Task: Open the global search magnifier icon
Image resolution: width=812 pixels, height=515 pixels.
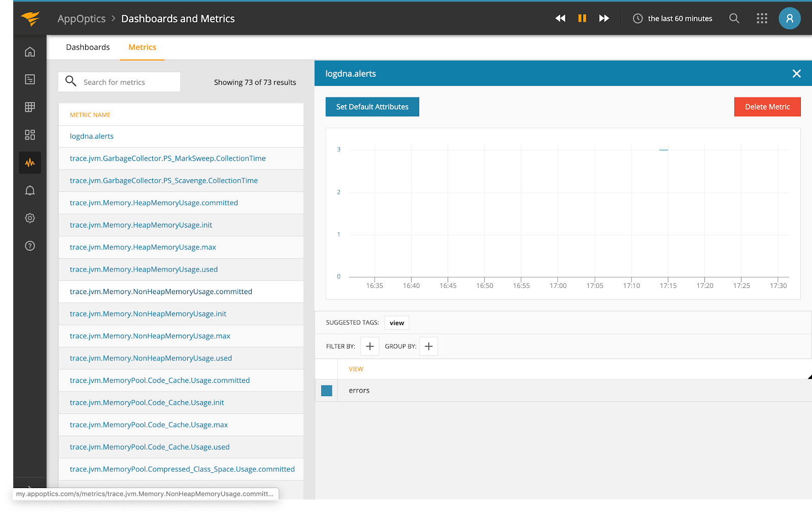Action: [734, 18]
